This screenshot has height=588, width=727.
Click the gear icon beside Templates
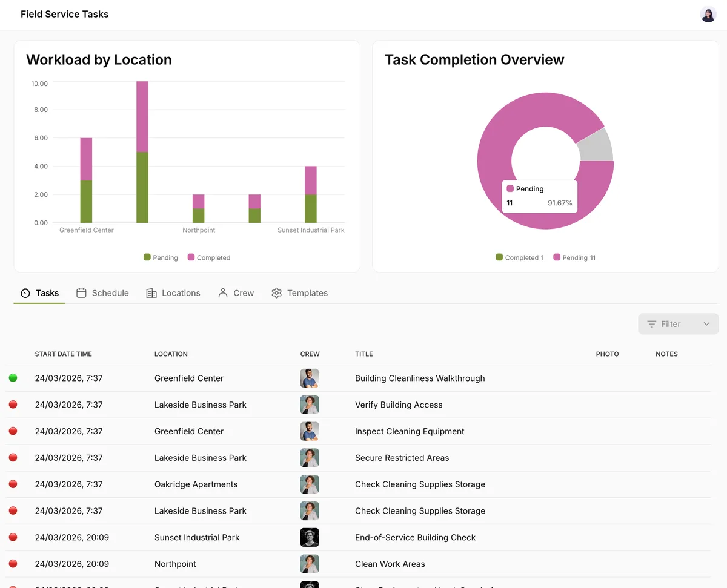(277, 293)
